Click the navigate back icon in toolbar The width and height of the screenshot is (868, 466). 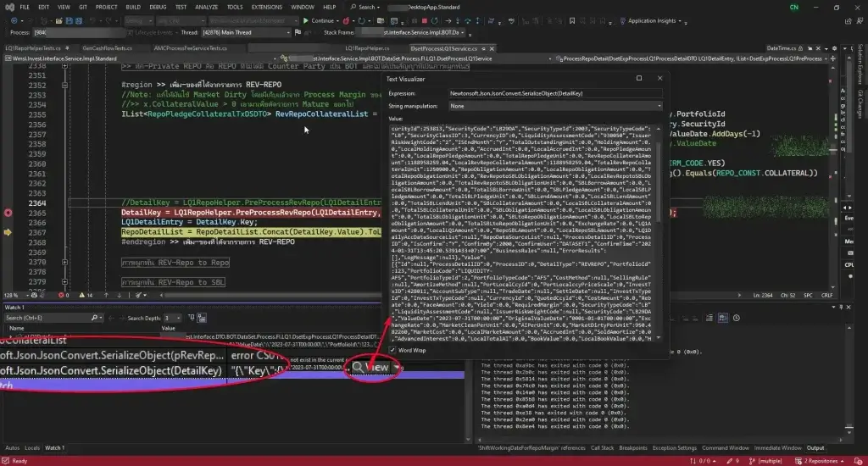point(14,21)
